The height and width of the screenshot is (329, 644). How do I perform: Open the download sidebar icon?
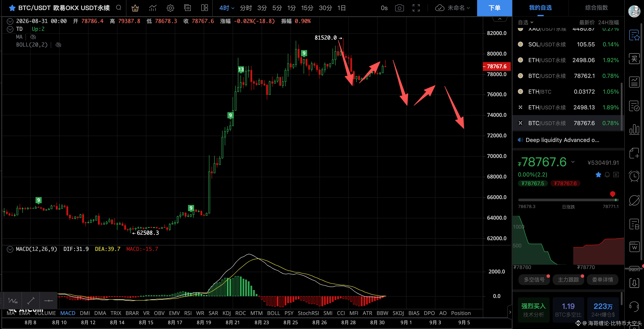(635, 283)
